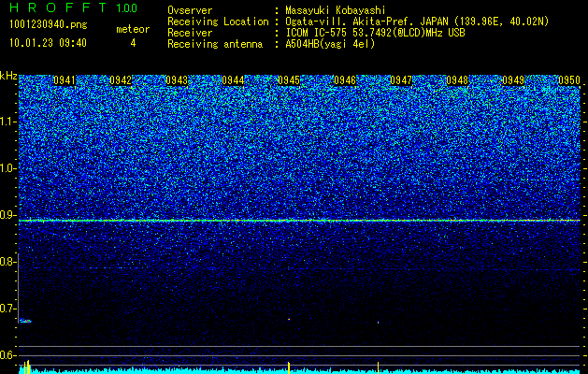Click the 0.8 kHz axis label
This screenshot has height=374, width=588.
(7, 262)
